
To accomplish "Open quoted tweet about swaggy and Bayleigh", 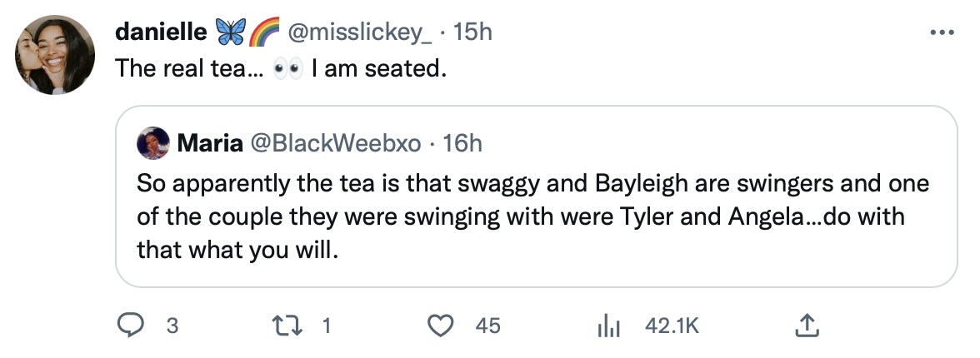I will [533, 215].
